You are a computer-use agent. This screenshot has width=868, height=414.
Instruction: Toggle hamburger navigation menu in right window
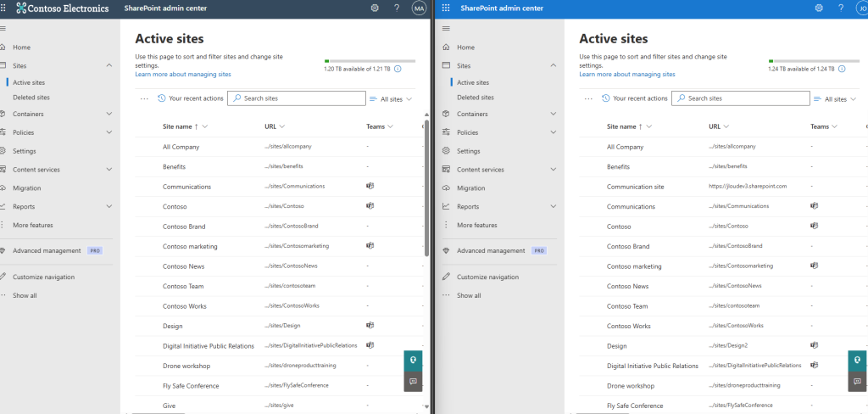pos(447,28)
